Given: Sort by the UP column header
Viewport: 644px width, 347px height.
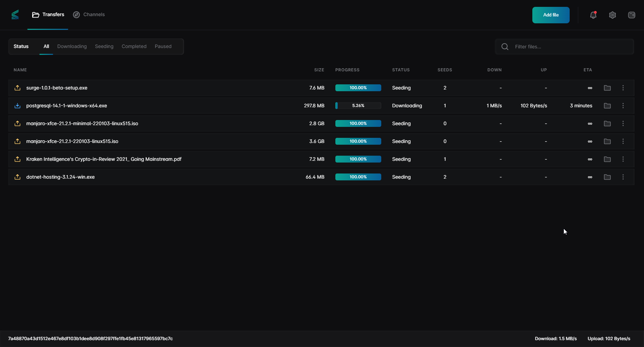Looking at the screenshot, I should (x=544, y=70).
